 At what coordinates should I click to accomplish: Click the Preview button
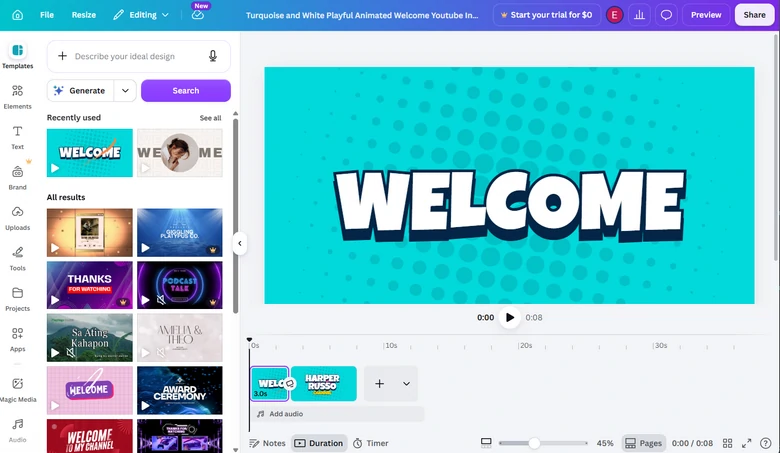click(x=706, y=15)
